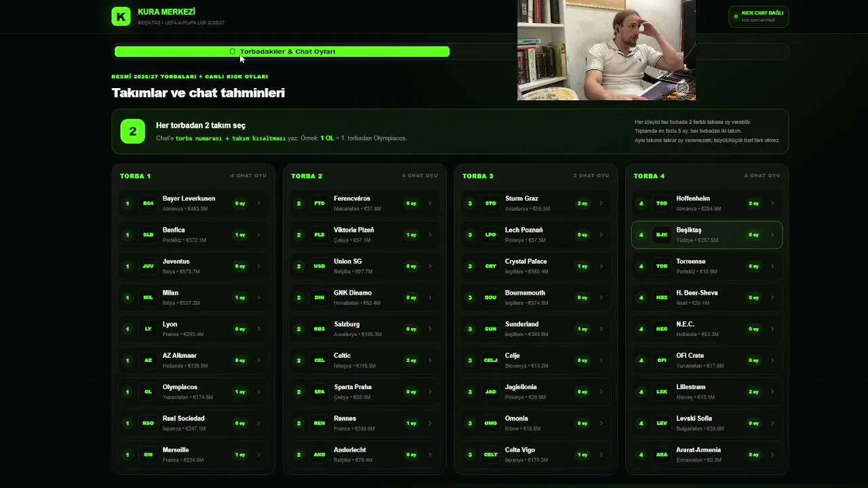
Task: Click the OL Olympiacos badge
Action: click(149, 392)
